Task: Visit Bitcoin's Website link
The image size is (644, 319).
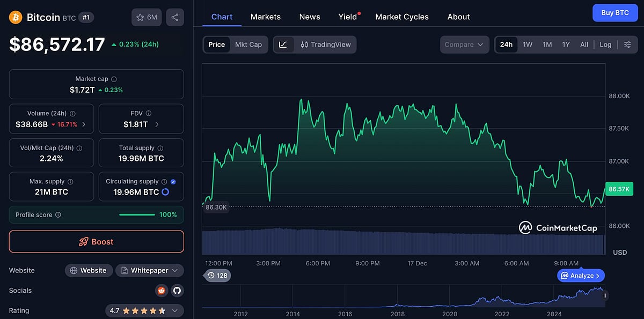Action: [x=89, y=270]
